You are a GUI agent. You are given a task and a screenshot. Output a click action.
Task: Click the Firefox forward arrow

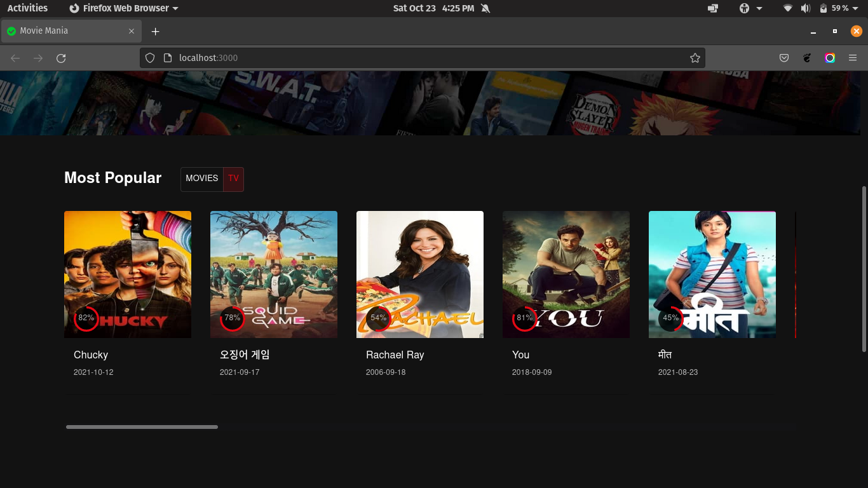38,58
